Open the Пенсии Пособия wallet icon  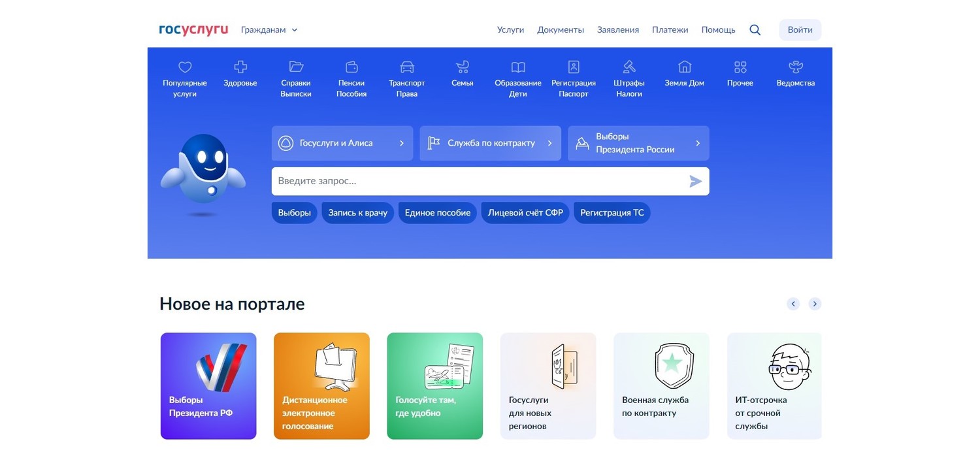pos(351,67)
